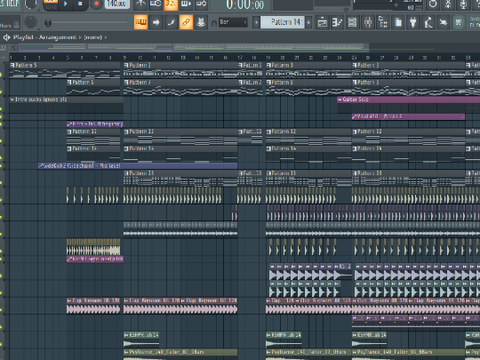Adjust the master pitch knob
The width and height of the screenshot is (480, 360).
point(31,22)
